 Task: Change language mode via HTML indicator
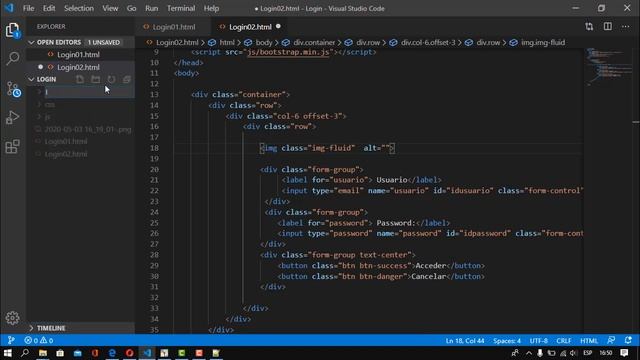click(x=589, y=340)
